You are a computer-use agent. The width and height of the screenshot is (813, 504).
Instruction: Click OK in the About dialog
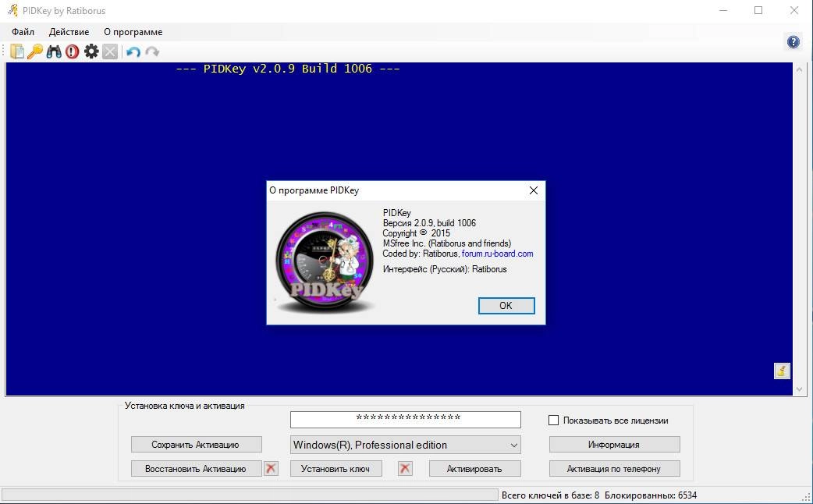[x=506, y=305]
